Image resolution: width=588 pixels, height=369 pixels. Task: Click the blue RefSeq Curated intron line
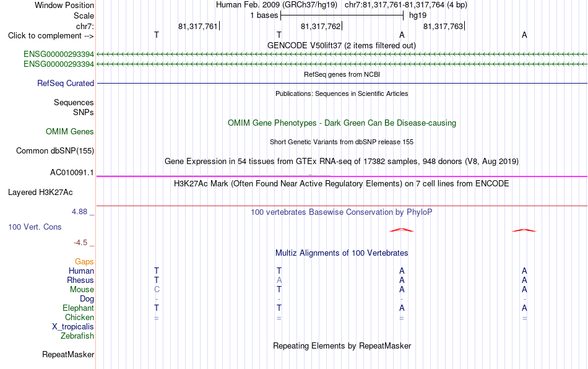coord(342,83)
